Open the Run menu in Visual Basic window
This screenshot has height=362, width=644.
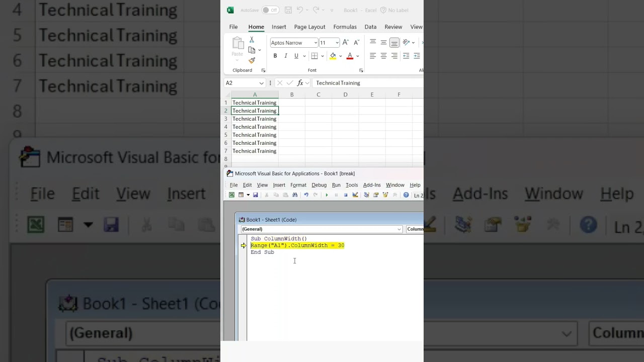(336, 185)
